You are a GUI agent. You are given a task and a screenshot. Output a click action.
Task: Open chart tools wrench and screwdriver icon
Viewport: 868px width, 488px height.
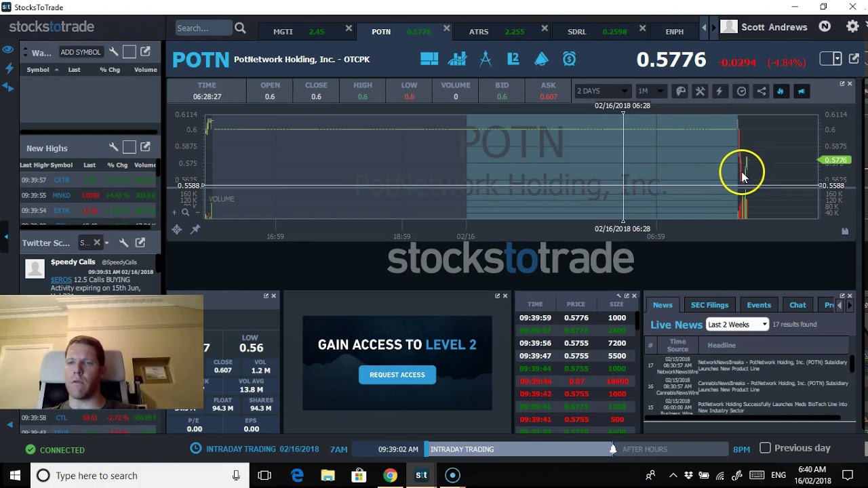[700, 91]
